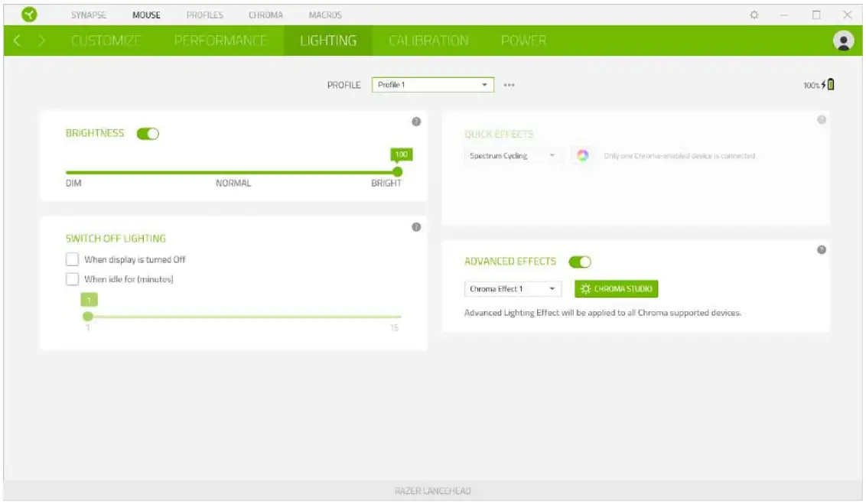Click the Razer Lancehead device name
Image resolution: width=866 pixels, height=504 pixels.
[432, 491]
